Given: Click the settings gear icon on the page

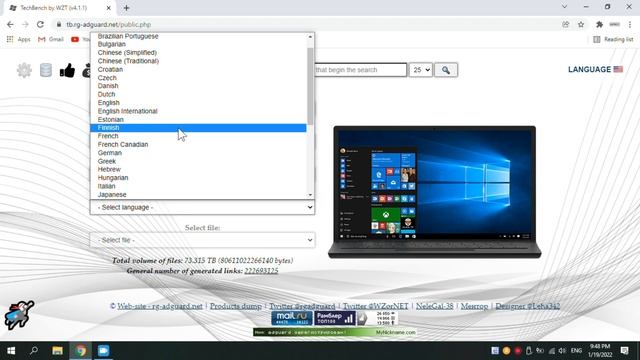Looking at the screenshot, I should (24, 70).
